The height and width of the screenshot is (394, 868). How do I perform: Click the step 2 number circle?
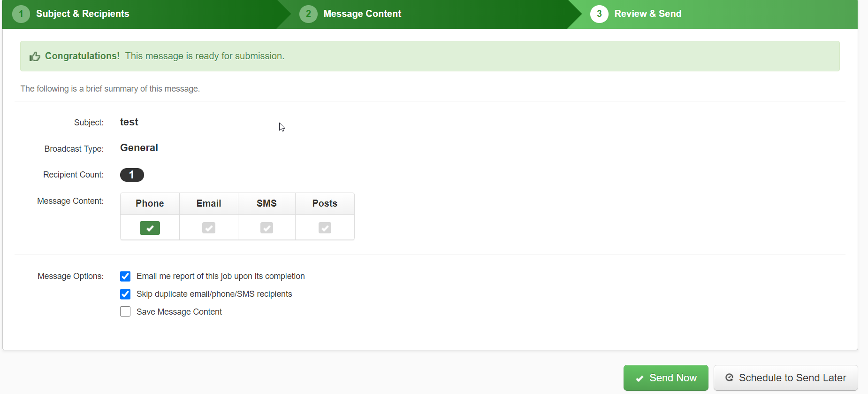[308, 14]
